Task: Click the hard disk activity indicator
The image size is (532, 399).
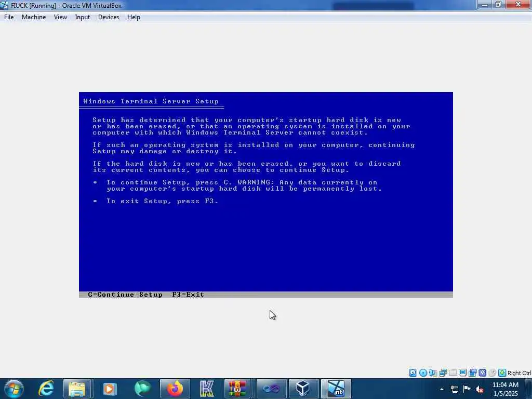Action: click(x=413, y=373)
